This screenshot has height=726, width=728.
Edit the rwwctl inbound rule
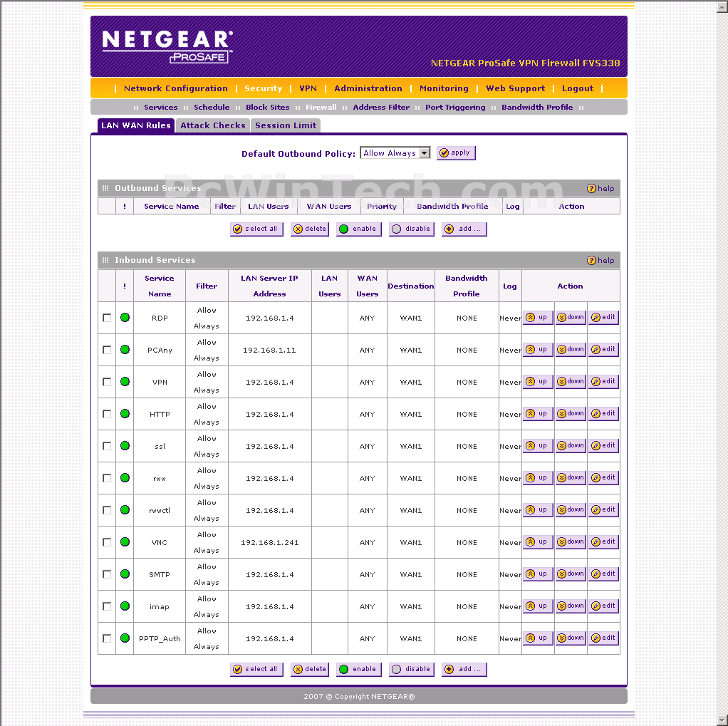(603, 510)
